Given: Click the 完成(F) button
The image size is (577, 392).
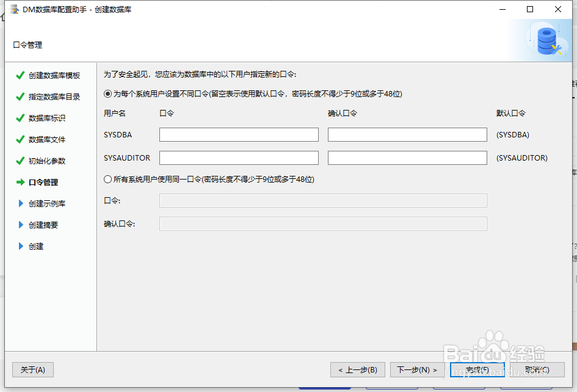Looking at the screenshot, I should pos(477,369).
